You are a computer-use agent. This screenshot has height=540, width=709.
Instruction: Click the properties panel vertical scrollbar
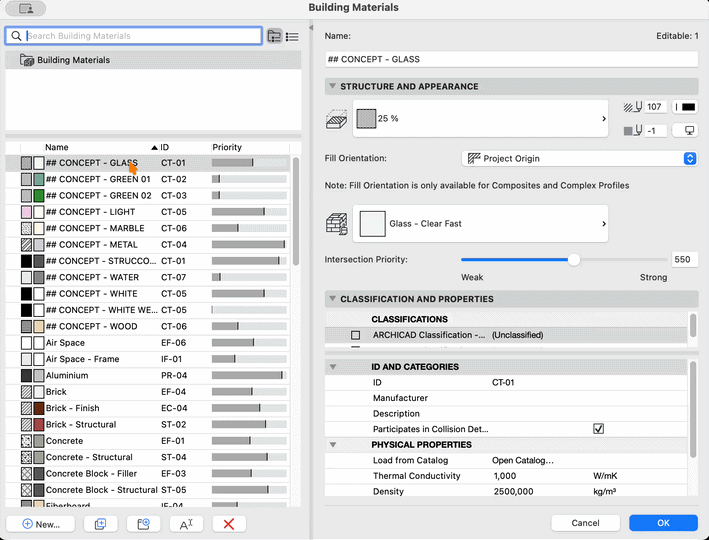point(693,409)
